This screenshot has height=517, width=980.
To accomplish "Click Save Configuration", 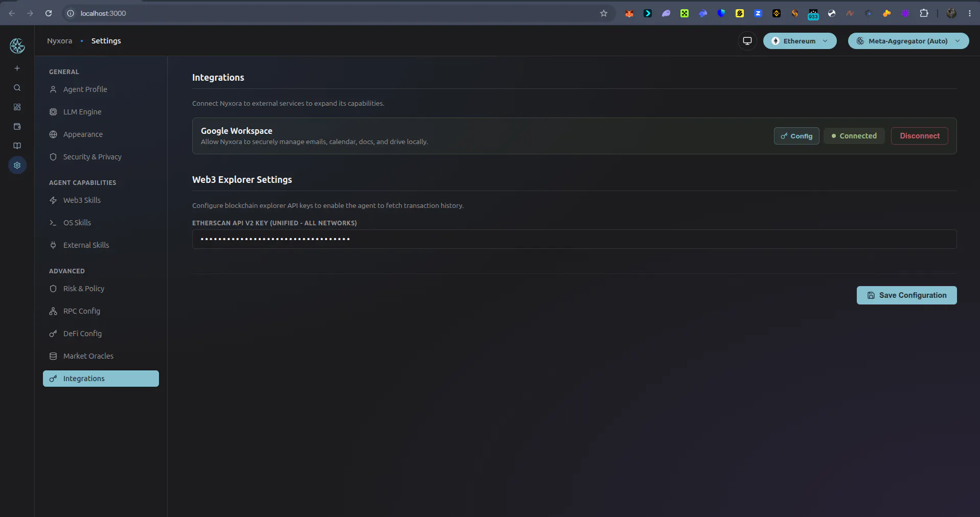I will (x=907, y=295).
